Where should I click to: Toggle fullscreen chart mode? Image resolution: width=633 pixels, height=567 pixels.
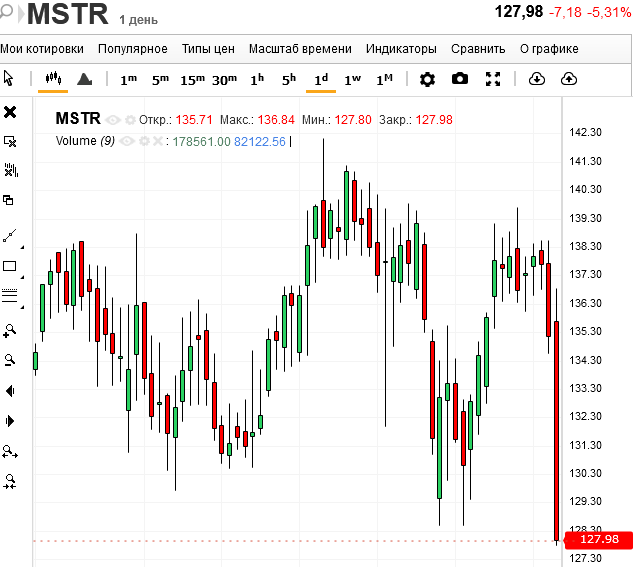click(x=493, y=79)
